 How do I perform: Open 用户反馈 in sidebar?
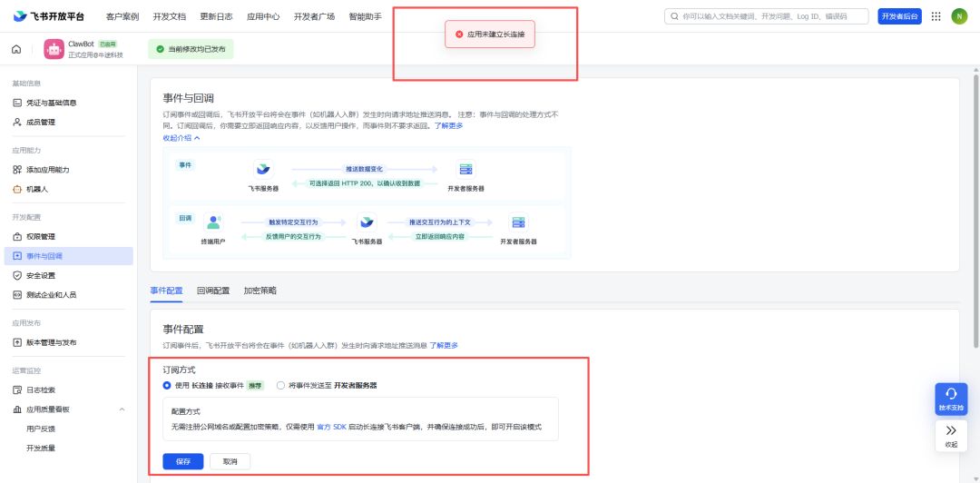point(41,429)
